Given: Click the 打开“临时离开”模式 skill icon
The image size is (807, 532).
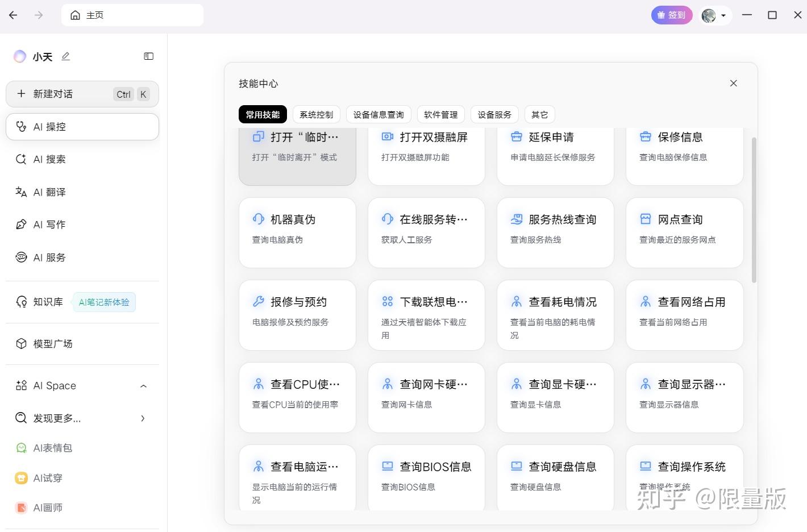Looking at the screenshot, I should coord(259,136).
